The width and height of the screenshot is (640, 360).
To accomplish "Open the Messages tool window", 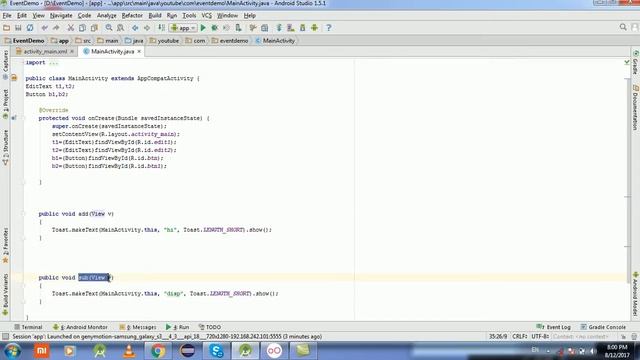I will coord(138,327).
